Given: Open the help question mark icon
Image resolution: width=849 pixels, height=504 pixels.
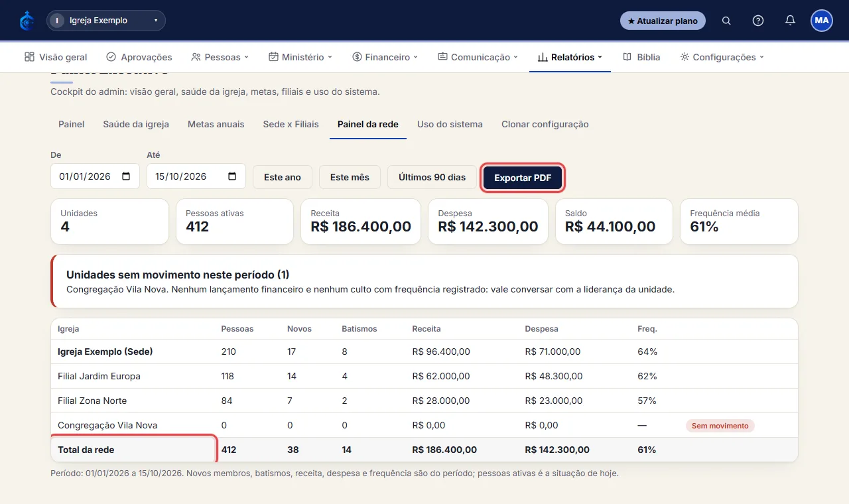Looking at the screenshot, I should 758,21.
